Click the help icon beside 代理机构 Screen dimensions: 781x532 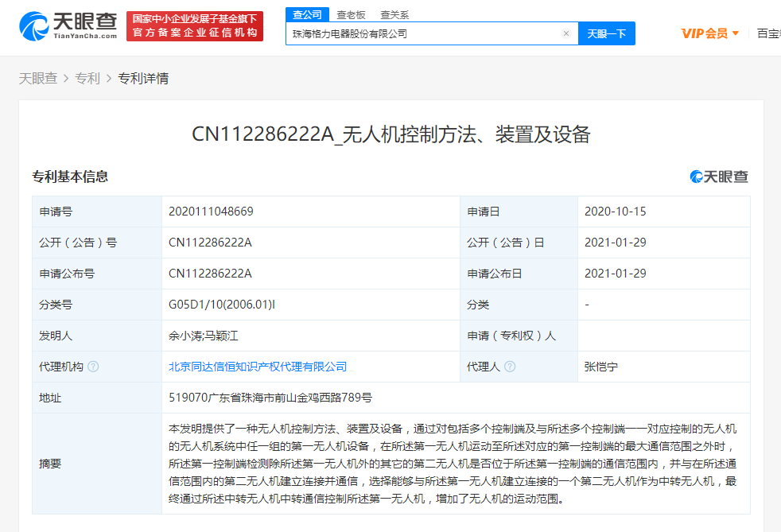(x=95, y=367)
